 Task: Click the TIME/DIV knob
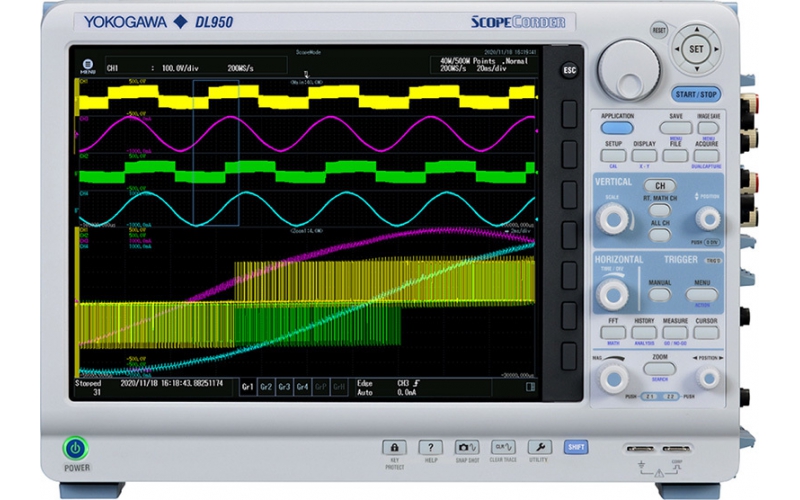[613, 294]
